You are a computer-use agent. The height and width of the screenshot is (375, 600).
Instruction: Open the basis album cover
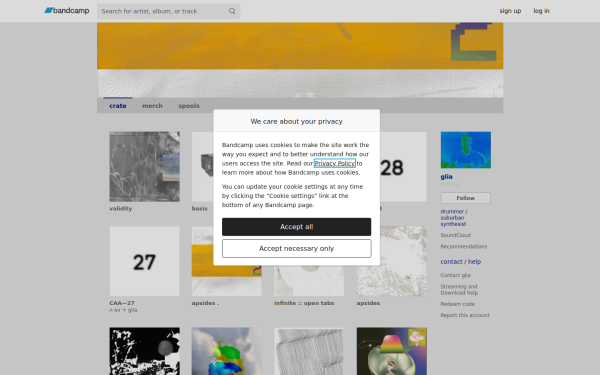(202, 167)
